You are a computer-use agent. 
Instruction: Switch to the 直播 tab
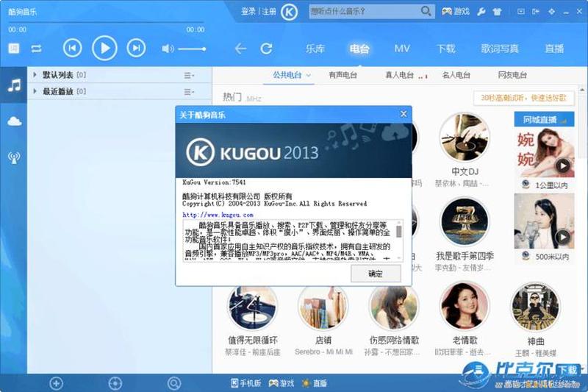[x=554, y=49]
